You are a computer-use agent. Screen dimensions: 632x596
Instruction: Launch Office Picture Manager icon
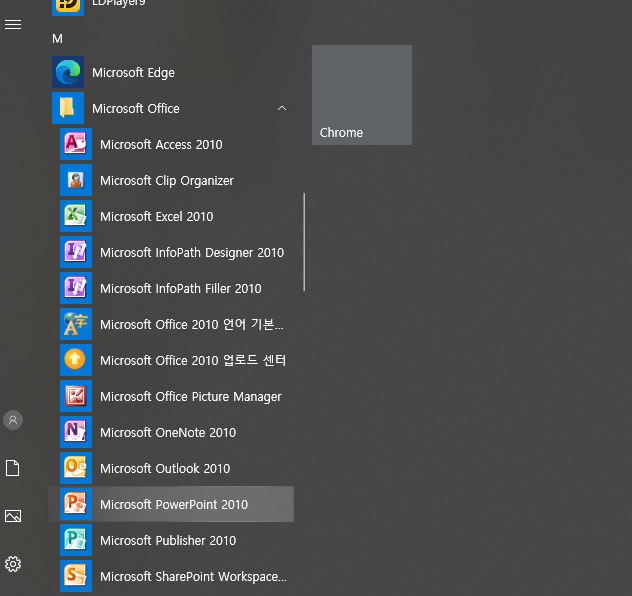coord(76,396)
